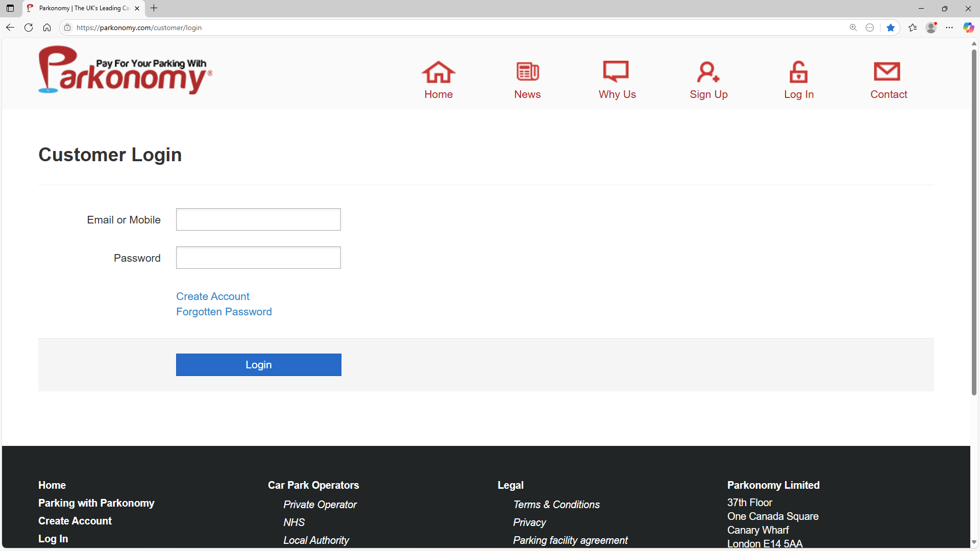Viewport: 980px width, 551px height.
Task: Open footer NHS link
Action: coord(294,522)
